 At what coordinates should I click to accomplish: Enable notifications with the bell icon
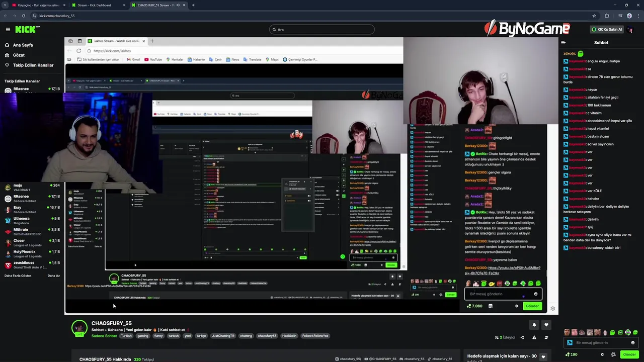click(x=534, y=325)
